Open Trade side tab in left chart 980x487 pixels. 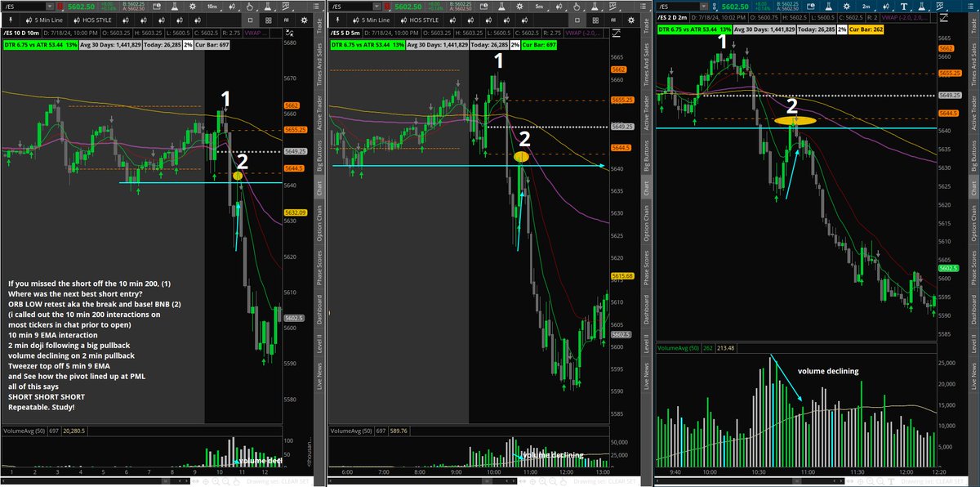pyautogui.click(x=319, y=26)
